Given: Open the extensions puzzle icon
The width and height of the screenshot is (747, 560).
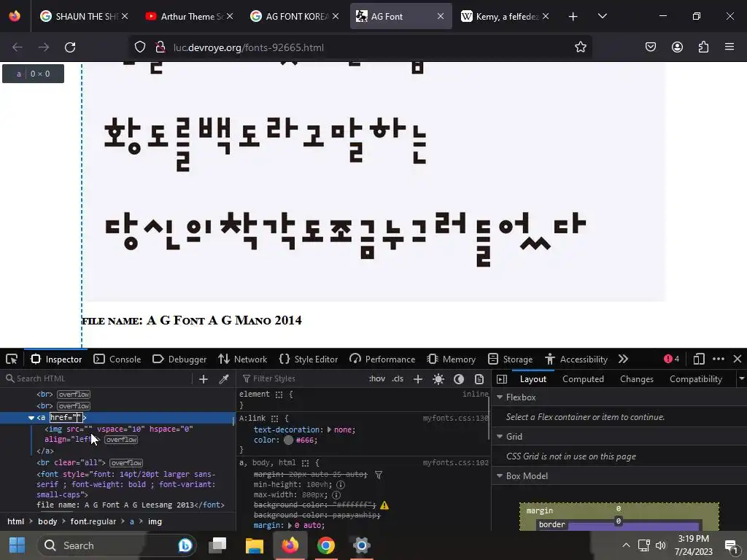Looking at the screenshot, I should (703, 47).
